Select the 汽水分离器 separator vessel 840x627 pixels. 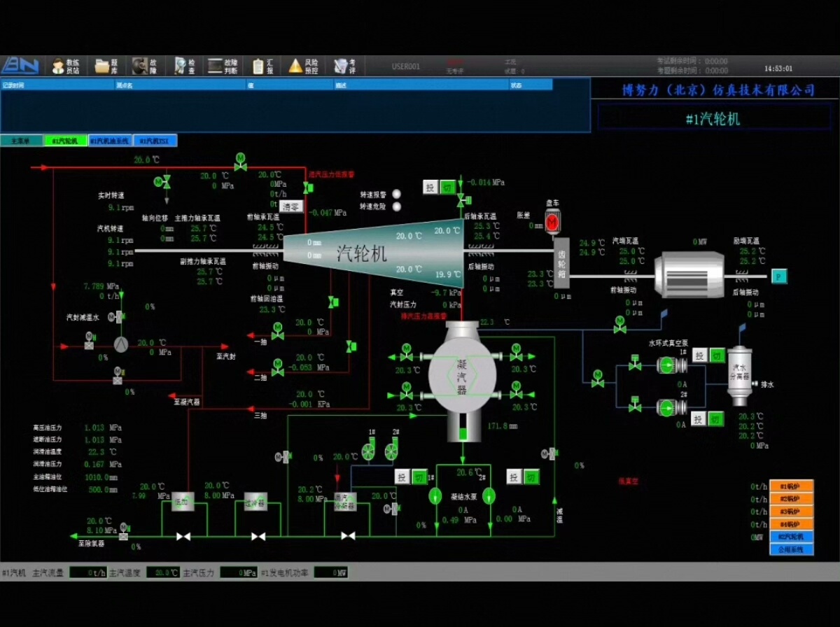tap(738, 376)
